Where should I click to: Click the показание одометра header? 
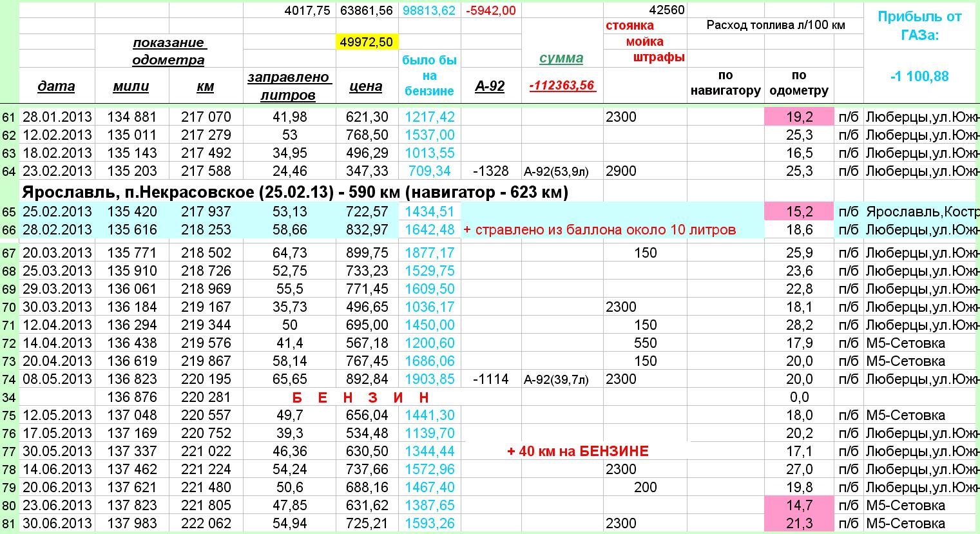coord(168,51)
